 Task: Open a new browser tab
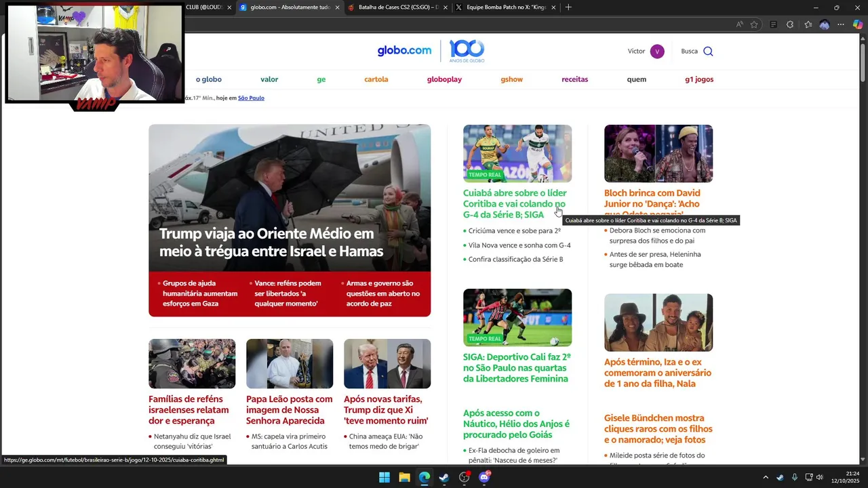tap(568, 7)
